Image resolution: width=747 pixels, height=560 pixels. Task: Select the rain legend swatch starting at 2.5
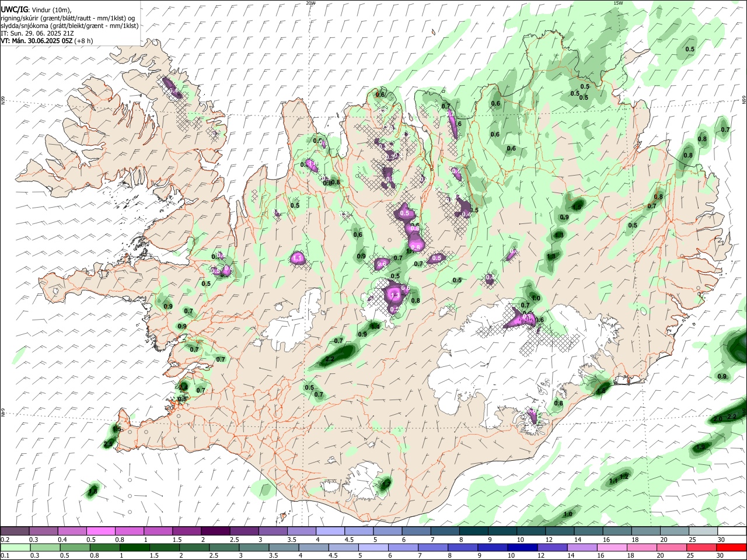tap(224, 547)
